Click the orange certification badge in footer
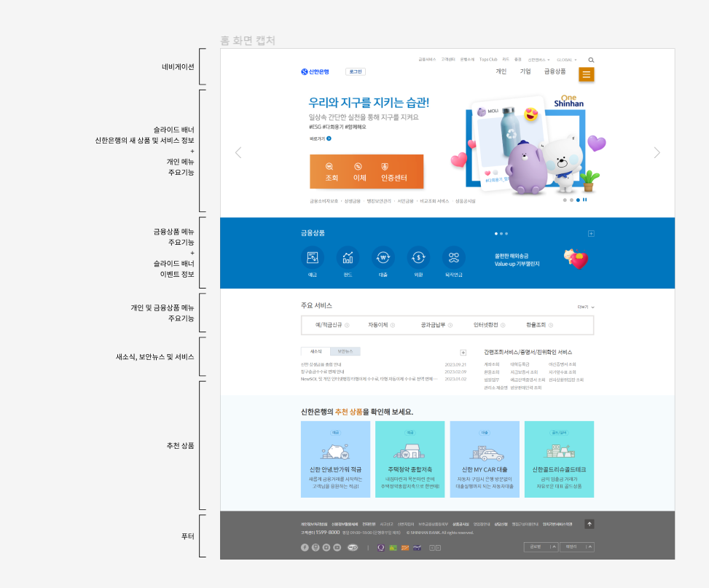 click(x=405, y=548)
